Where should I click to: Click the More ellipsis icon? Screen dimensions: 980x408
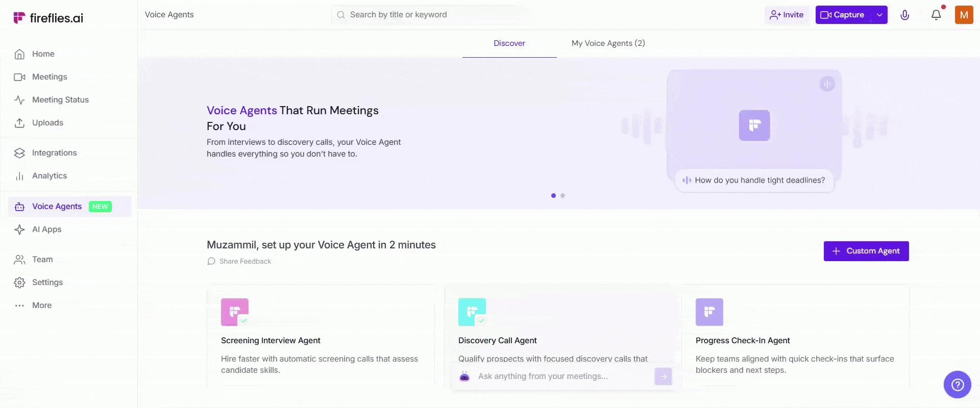(19, 305)
